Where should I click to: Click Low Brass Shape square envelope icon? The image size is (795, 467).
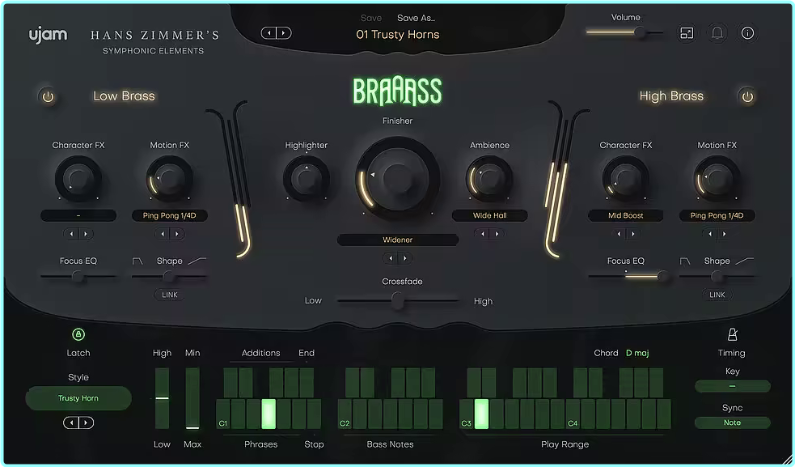pos(137,261)
